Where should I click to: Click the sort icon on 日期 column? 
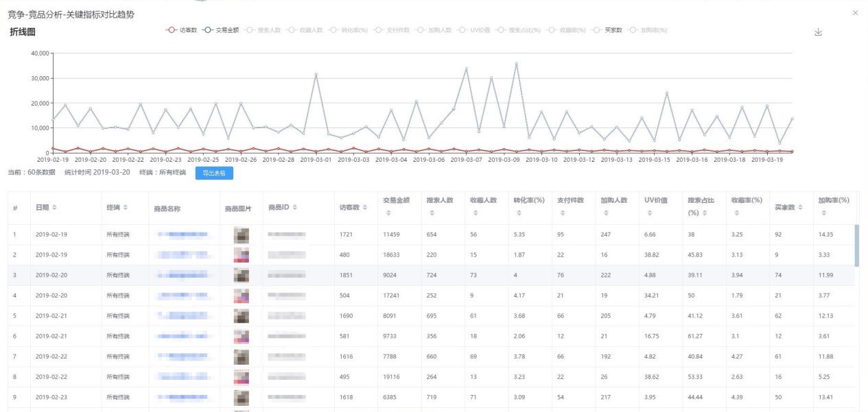(x=55, y=208)
